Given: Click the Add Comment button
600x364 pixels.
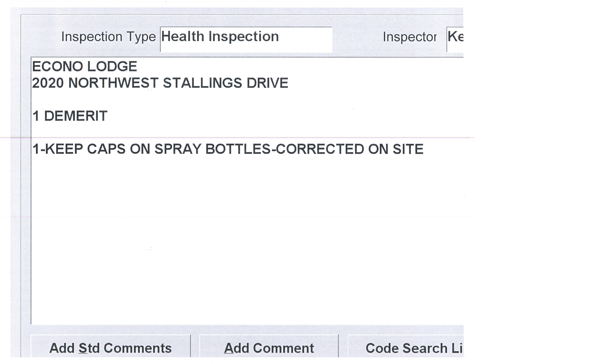Looking at the screenshot, I should (269, 348).
